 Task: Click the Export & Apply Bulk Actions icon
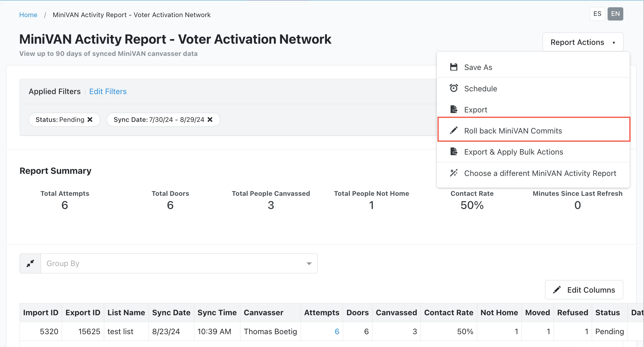(454, 152)
